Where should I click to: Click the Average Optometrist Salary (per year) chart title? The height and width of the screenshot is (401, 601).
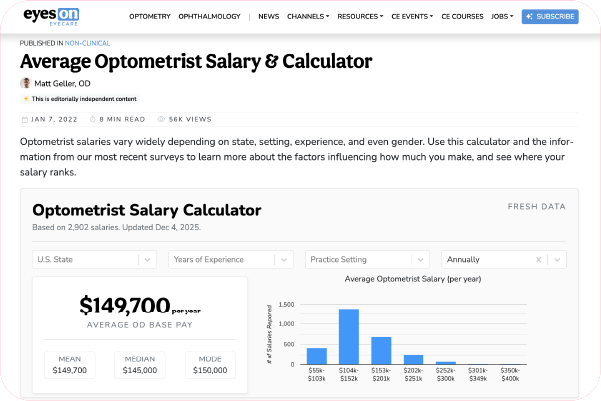pos(413,279)
